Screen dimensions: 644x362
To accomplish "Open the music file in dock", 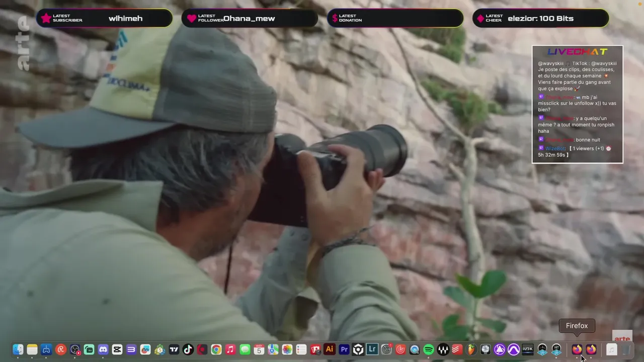I will pos(611,349).
